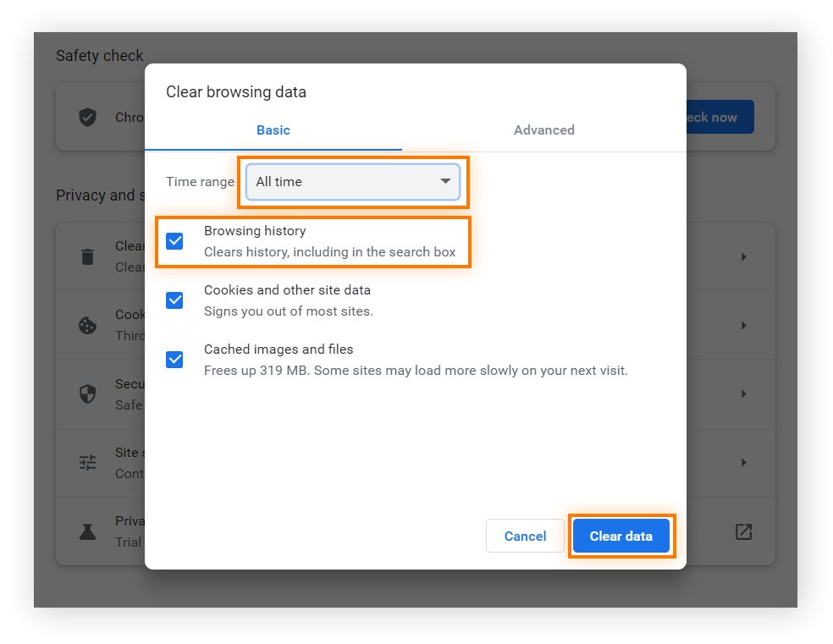This screenshot has width=833, height=644.
Task: Select the Basic tab
Action: 273,130
